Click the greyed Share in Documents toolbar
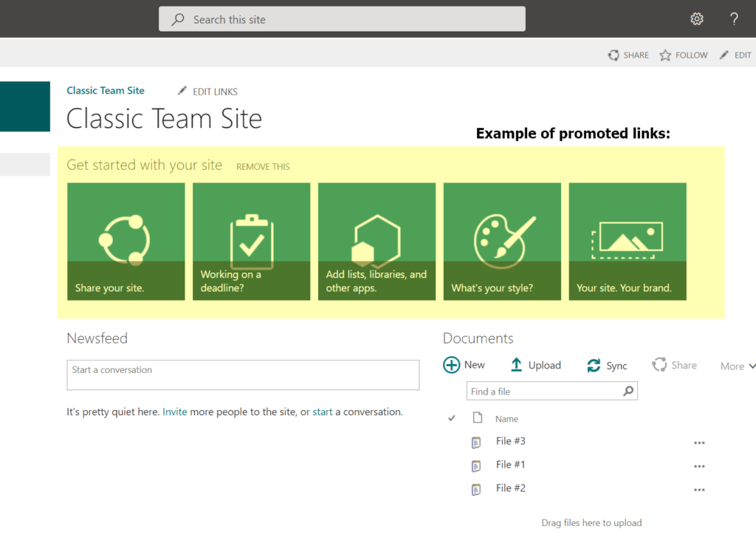The width and height of the screenshot is (756, 537). pyautogui.click(x=674, y=365)
